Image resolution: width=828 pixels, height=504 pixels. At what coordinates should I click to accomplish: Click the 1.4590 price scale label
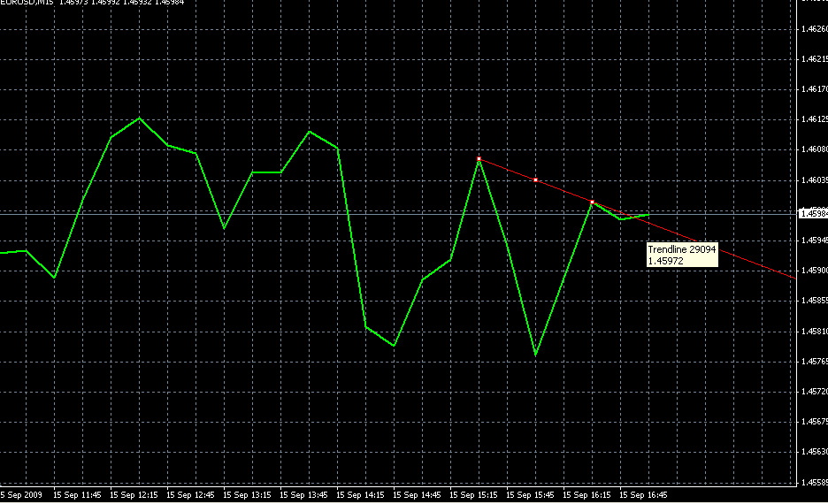(x=814, y=271)
